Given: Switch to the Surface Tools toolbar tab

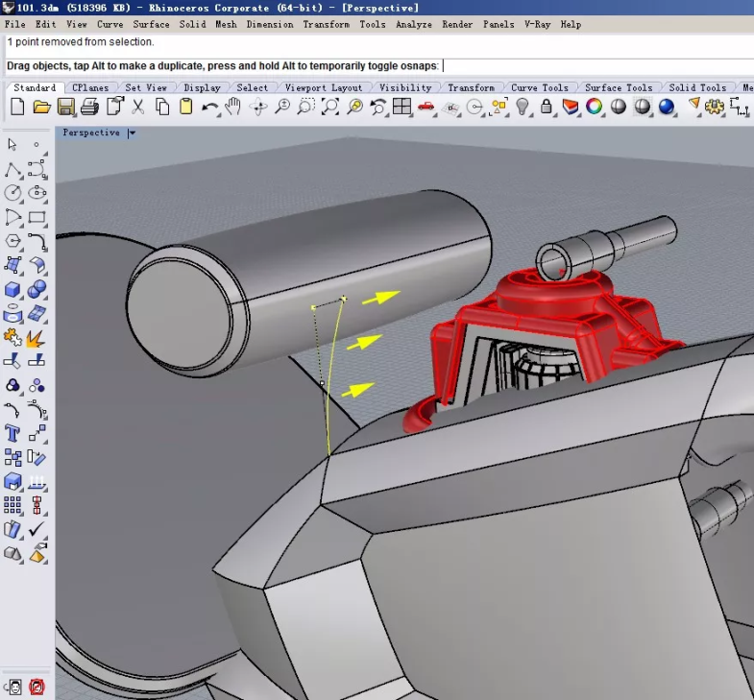Looking at the screenshot, I should pos(618,87).
